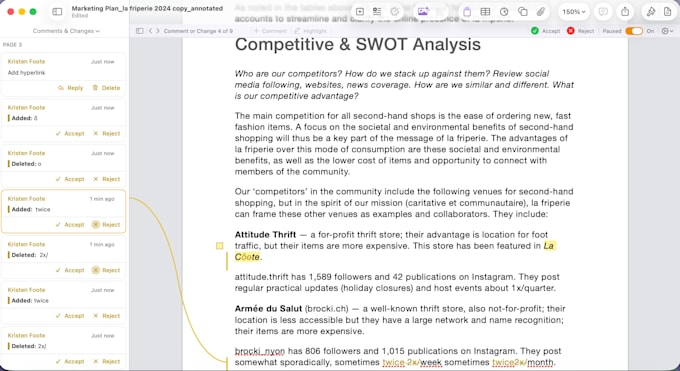Select the 'Deleted: o' change card text
The image size is (680, 371).
point(26,164)
